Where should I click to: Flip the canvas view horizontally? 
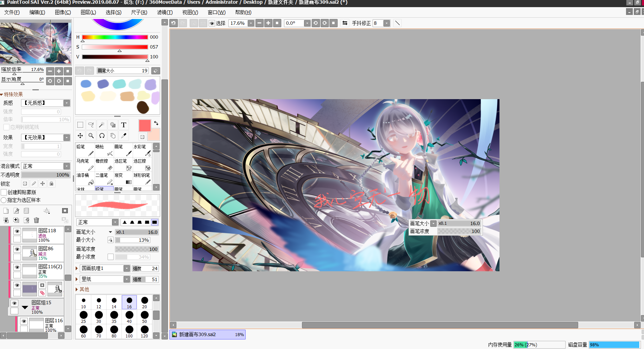[345, 23]
